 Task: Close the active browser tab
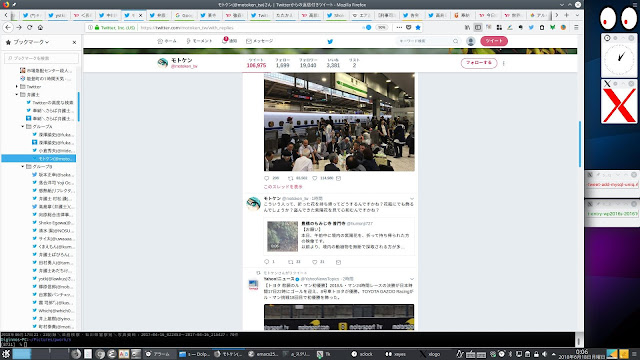141,16
